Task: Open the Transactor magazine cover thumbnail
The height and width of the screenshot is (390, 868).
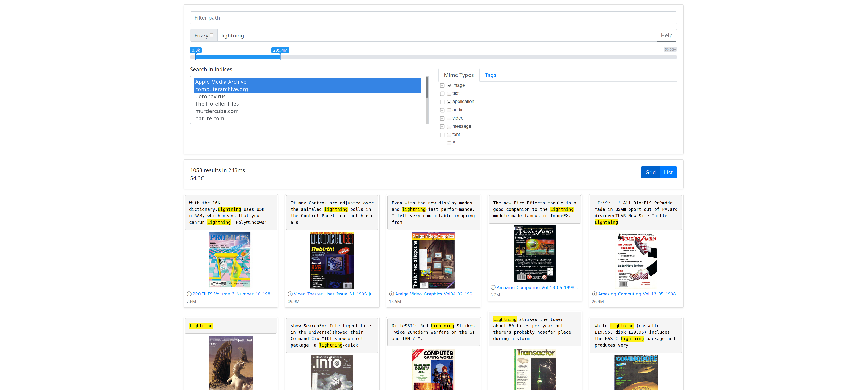Action: coord(535,369)
